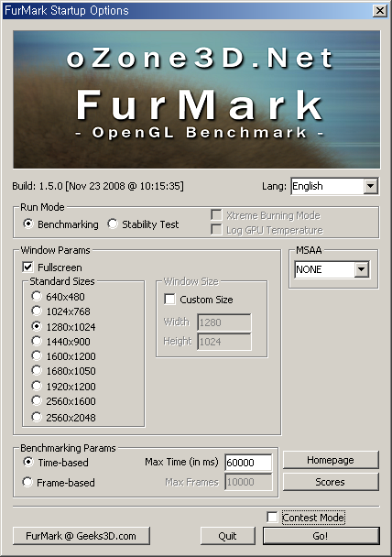
Task: Select the 2560x2048 resolution radio
Action: [x=37, y=417]
